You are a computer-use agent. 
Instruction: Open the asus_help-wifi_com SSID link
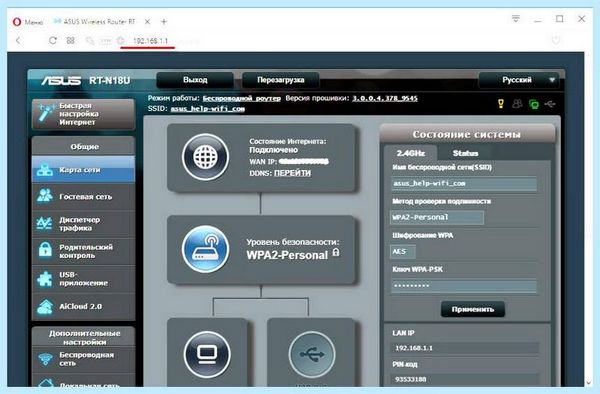(x=208, y=109)
